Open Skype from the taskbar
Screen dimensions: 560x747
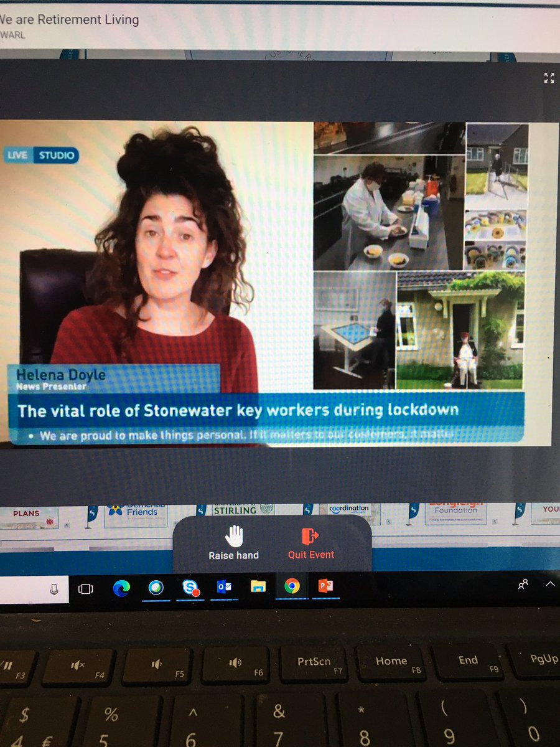point(190,587)
